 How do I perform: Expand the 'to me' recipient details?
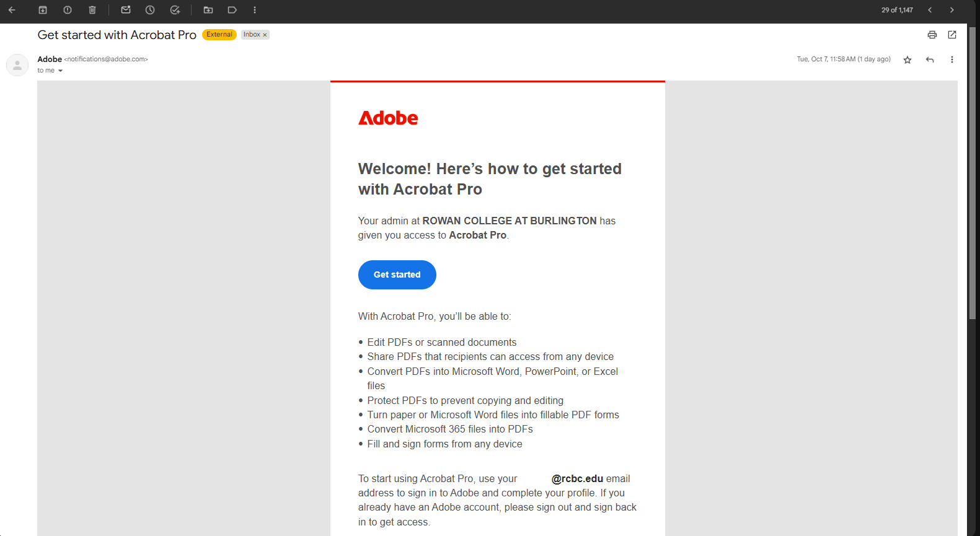coord(60,71)
